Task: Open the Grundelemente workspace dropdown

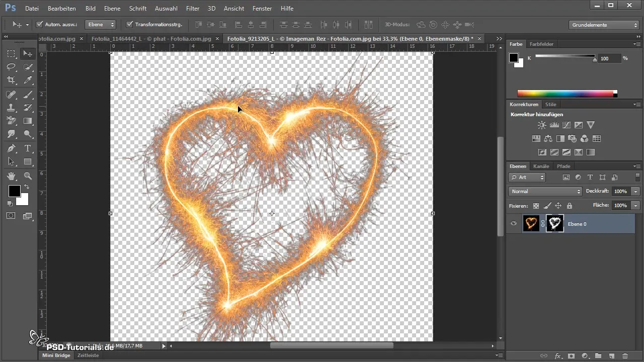Action: [605, 25]
